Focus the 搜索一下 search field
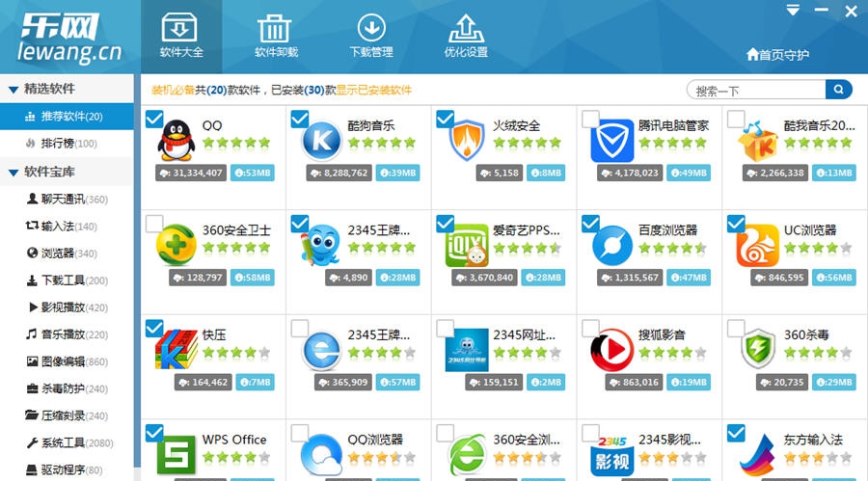 pos(756,90)
